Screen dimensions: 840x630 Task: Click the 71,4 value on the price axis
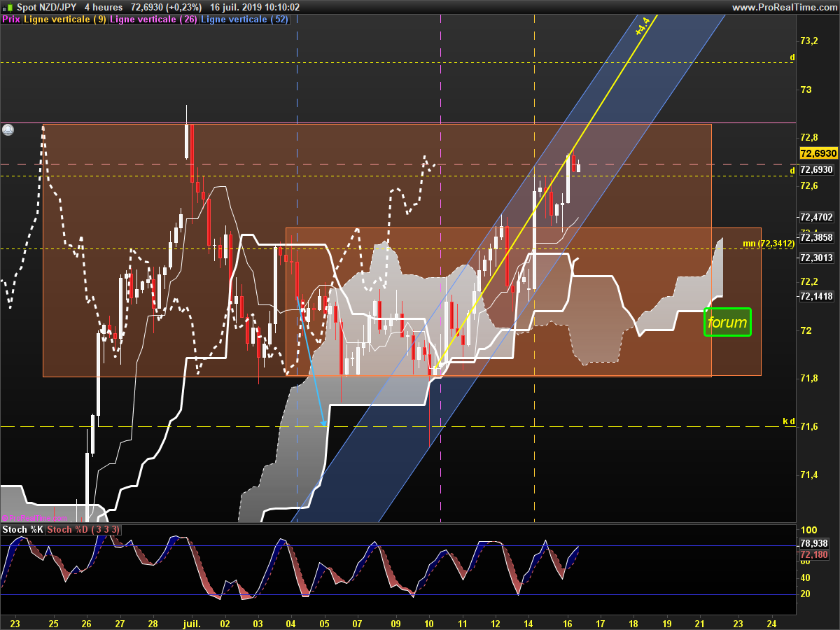809,475
